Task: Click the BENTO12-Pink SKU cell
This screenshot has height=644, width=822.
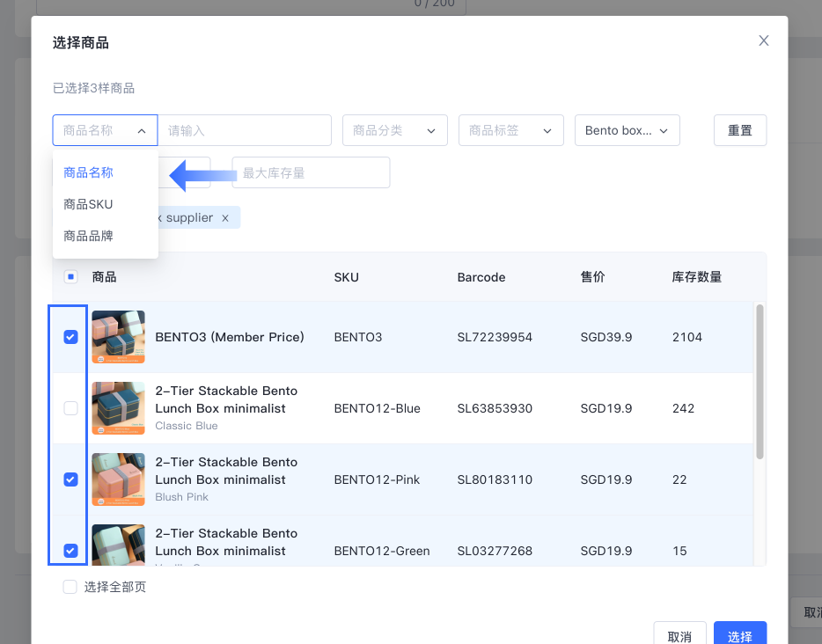Action: 377,479
